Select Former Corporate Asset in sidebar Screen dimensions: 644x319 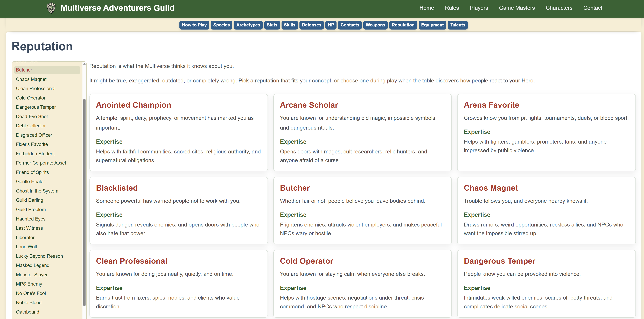47,163
